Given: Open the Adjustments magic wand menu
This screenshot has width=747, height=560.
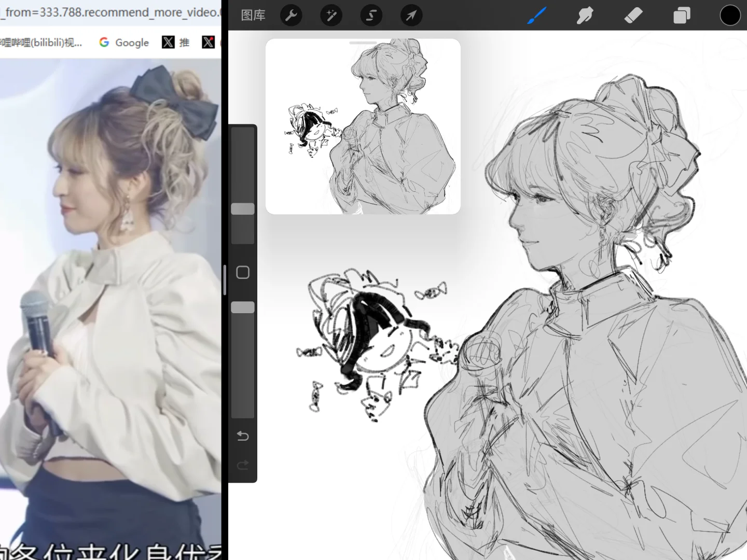Looking at the screenshot, I should coord(331,16).
